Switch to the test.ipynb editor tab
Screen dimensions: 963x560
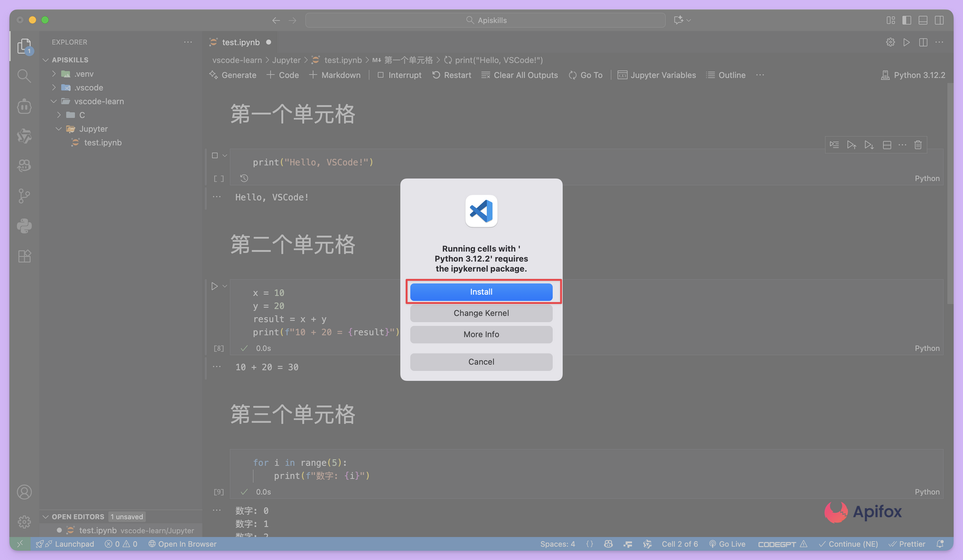click(239, 42)
